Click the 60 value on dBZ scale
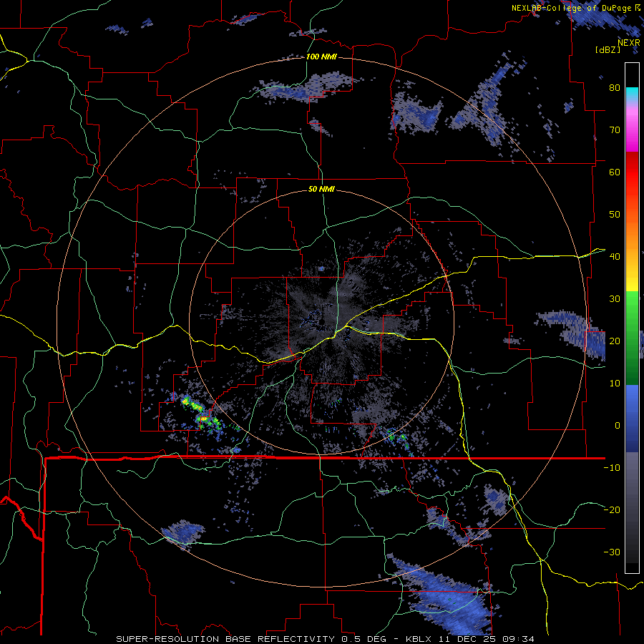 [615, 172]
